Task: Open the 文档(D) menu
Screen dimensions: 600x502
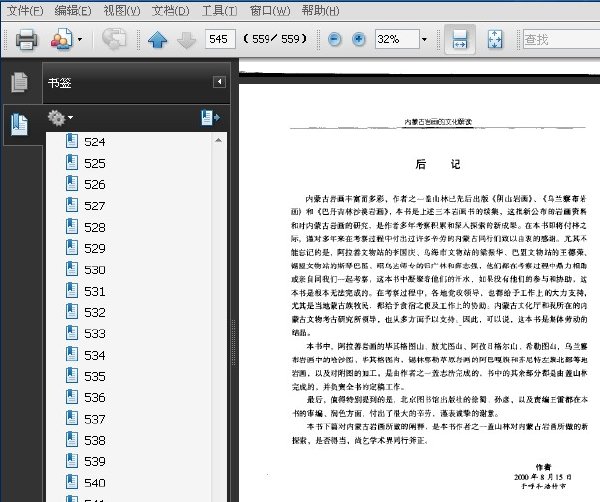Action: pyautogui.click(x=170, y=10)
